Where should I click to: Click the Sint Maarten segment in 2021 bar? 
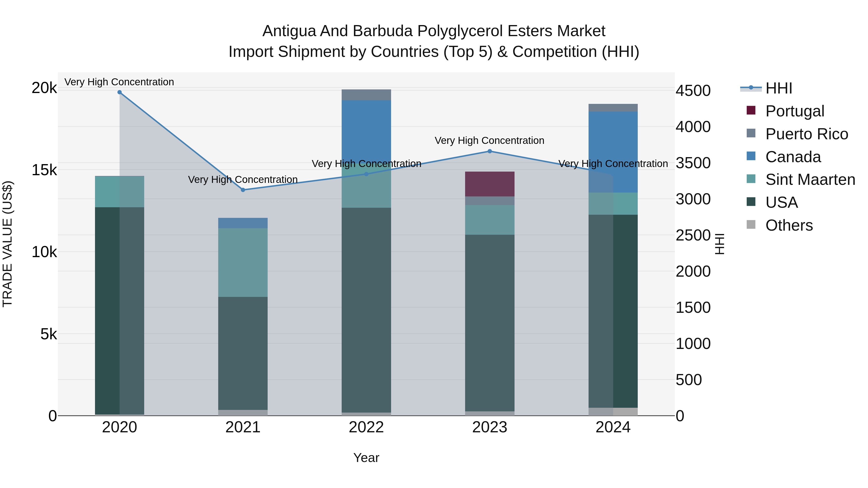(x=243, y=263)
